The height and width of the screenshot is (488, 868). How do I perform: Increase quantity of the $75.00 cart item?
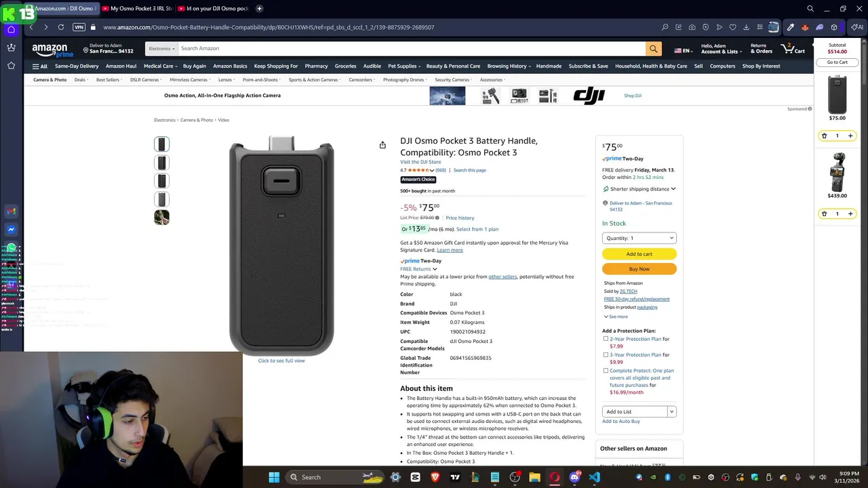850,136
